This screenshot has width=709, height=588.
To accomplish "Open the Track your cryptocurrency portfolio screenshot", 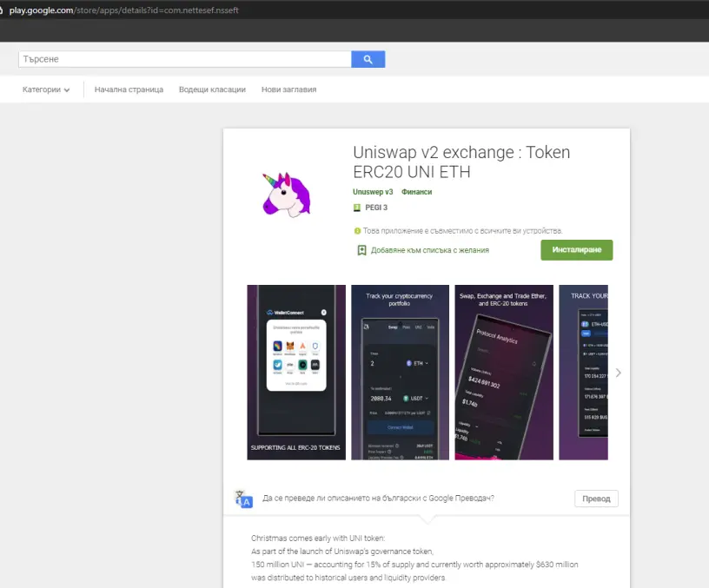I will click(x=401, y=373).
